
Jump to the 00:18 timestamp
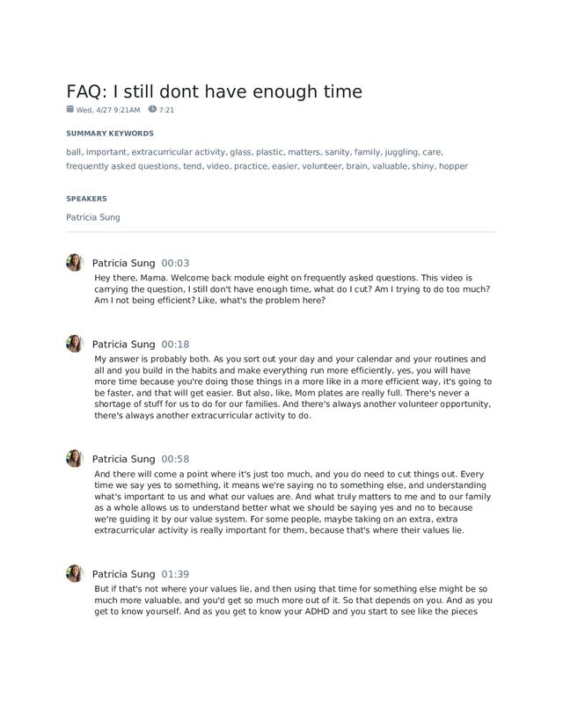175,344
